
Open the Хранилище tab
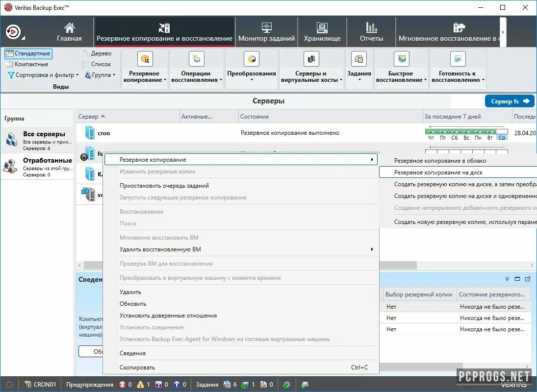click(x=322, y=32)
